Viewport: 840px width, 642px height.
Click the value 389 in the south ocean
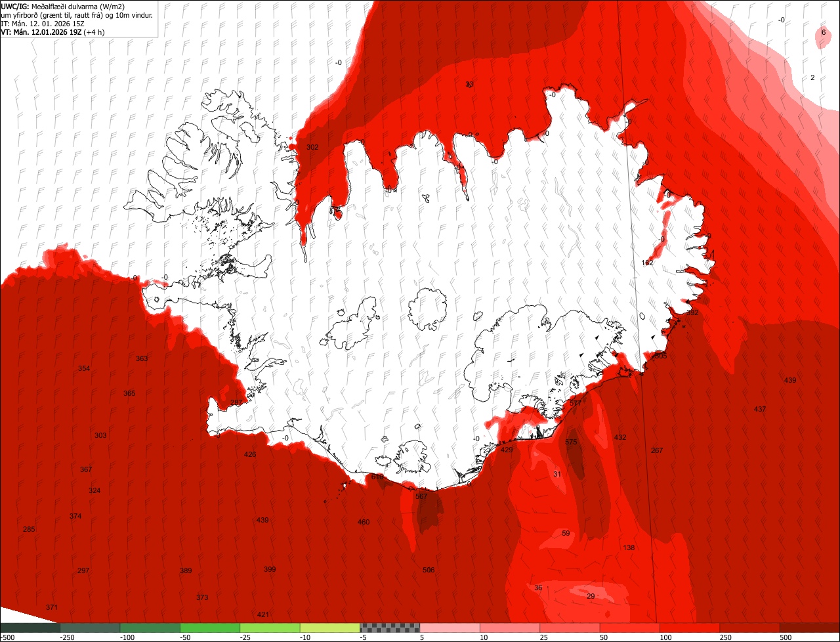(186, 570)
